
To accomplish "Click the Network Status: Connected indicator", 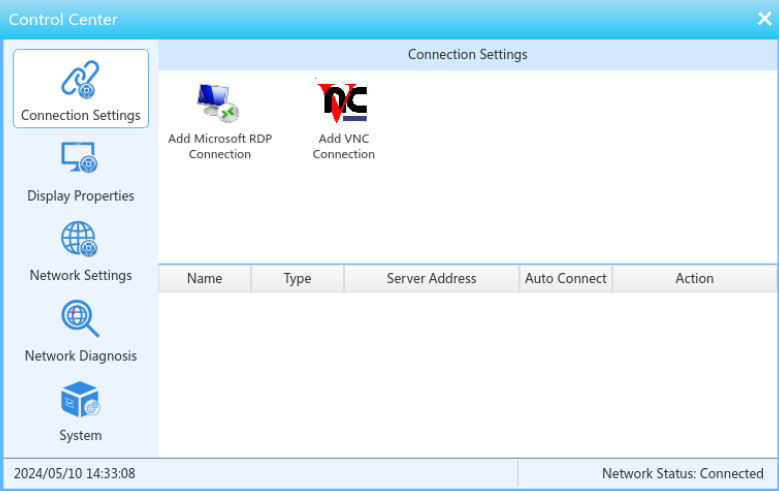I will point(683,474).
